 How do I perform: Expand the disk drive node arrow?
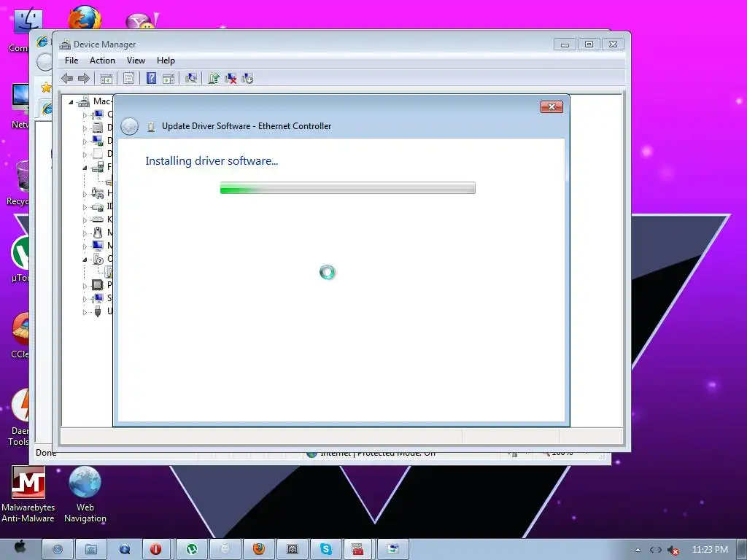tap(85, 128)
